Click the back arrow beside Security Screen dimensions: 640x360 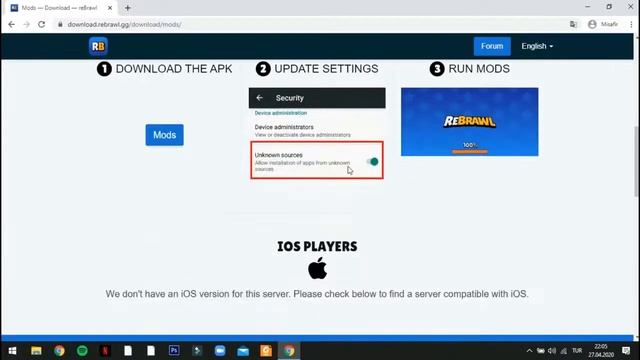260,98
